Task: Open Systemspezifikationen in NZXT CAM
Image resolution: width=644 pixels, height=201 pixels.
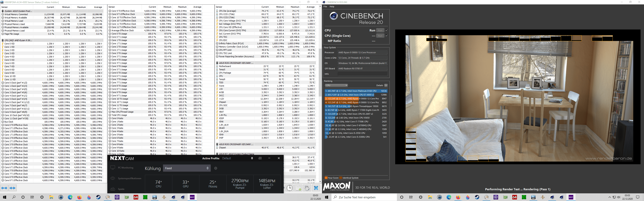Action: click(126, 178)
